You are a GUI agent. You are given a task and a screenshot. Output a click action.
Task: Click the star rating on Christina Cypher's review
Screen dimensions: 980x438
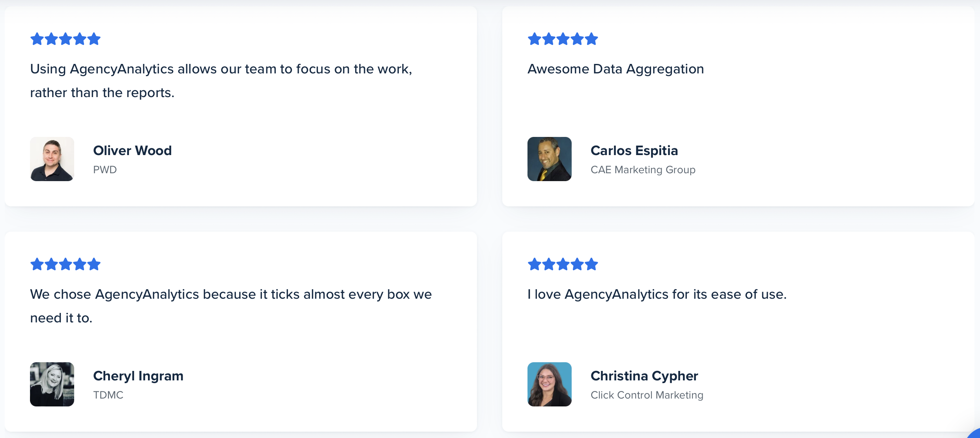click(x=563, y=264)
